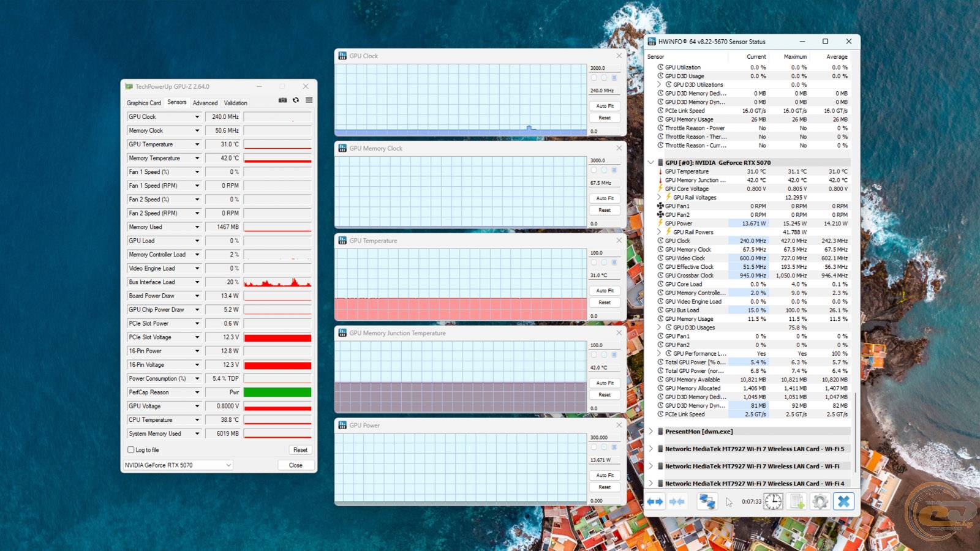This screenshot has width=980, height=551.
Task: Toggle first checkbox in Memory Junction Temperature graph
Action: [x=594, y=355]
